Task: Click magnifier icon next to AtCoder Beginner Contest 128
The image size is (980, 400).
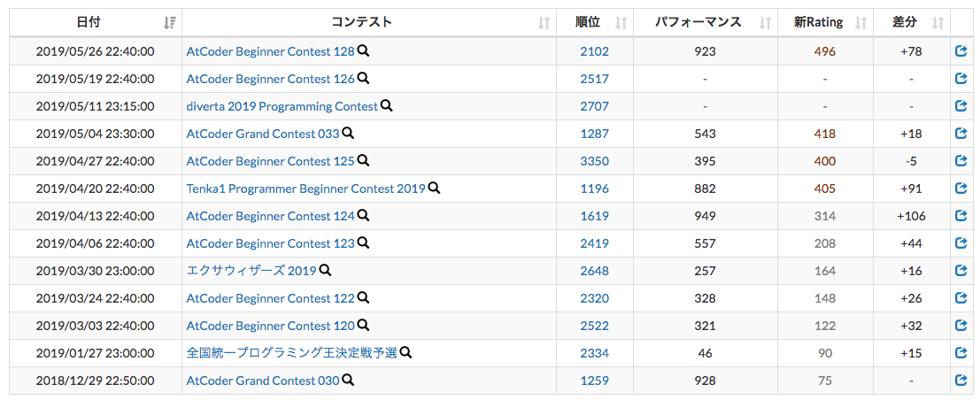Action: tap(363, 50)
